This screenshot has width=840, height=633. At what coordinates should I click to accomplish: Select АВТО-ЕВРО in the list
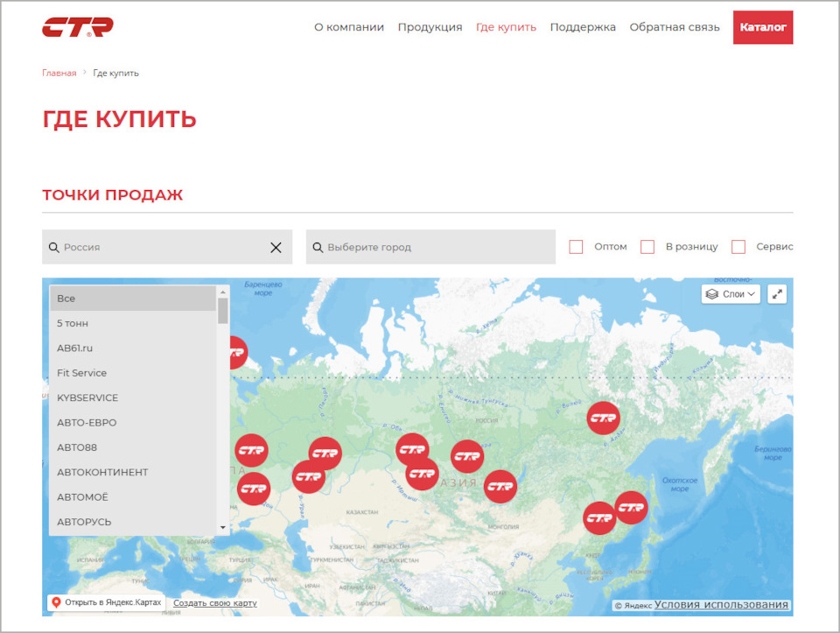(x=133, y=423)
